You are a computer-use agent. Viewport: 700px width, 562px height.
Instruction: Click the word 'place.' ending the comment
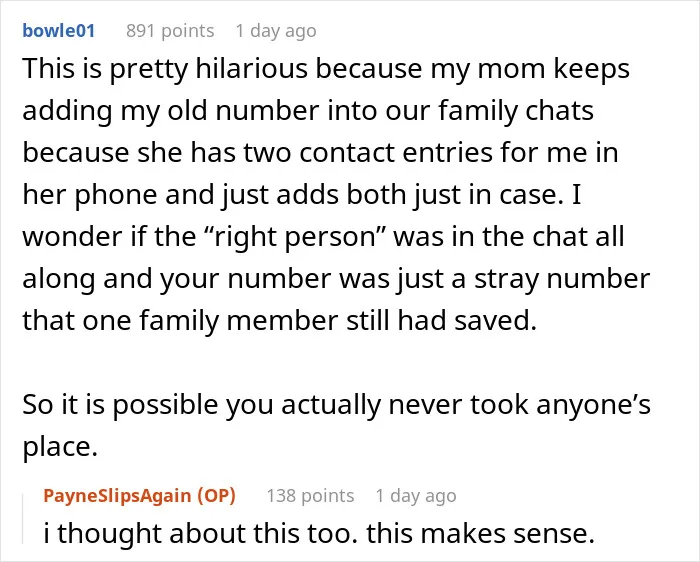(60, 447)
